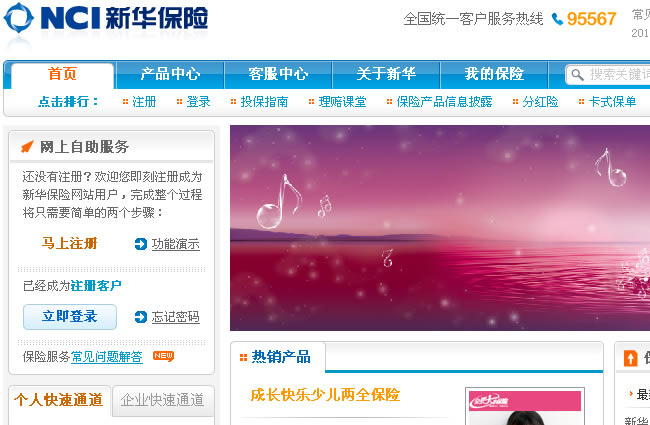Click the orange up-arrow icon in right panel
The height and width of the screenshot is (425, 650).
(631, 358)
